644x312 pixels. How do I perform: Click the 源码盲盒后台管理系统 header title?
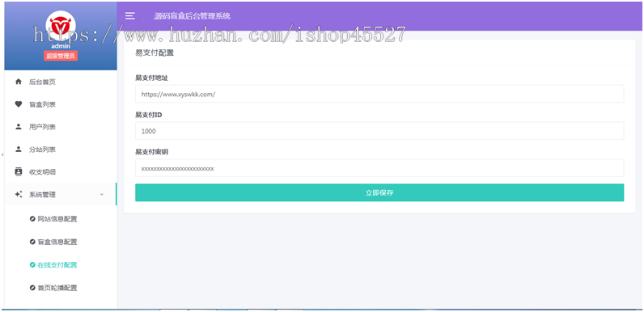pos(192,16)
